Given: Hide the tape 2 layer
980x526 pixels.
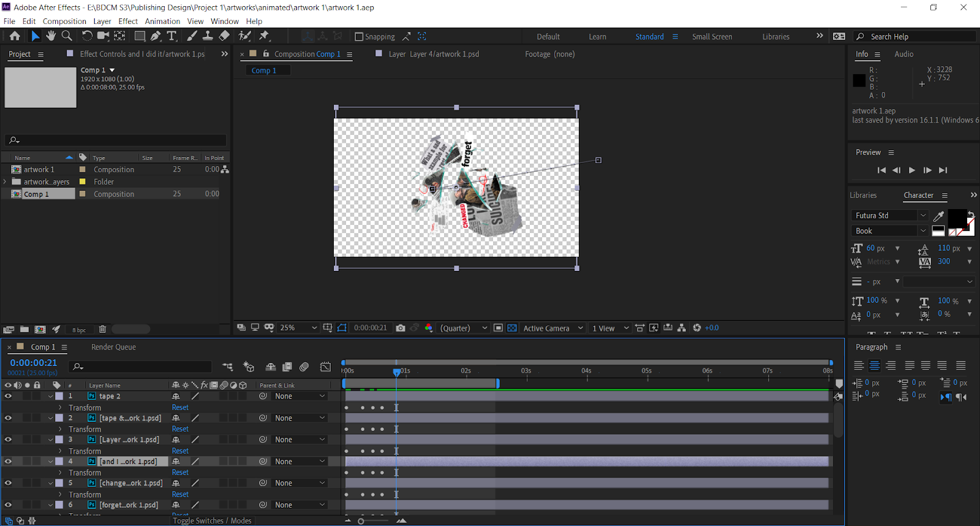Looking at the screenshot, I should [8, 397].
